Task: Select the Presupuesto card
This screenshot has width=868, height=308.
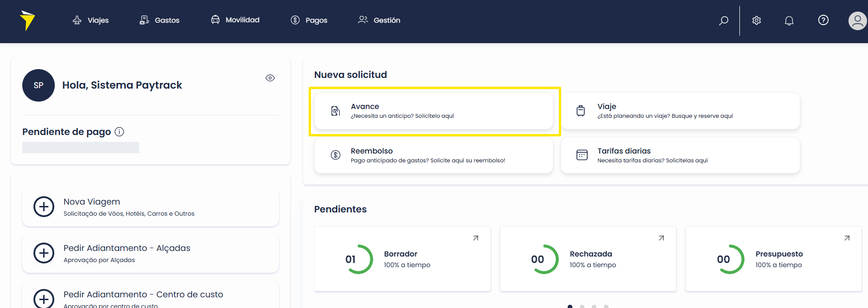Action: point(774,259)
